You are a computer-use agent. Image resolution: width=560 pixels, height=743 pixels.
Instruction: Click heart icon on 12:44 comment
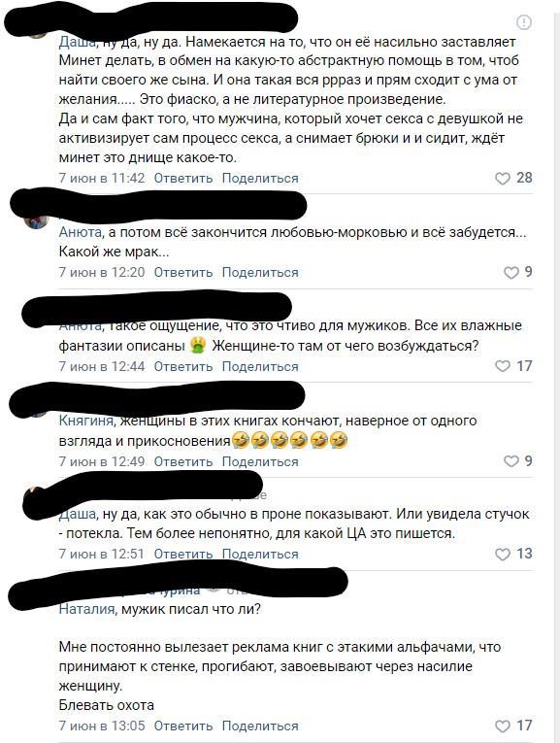(502, 366)
